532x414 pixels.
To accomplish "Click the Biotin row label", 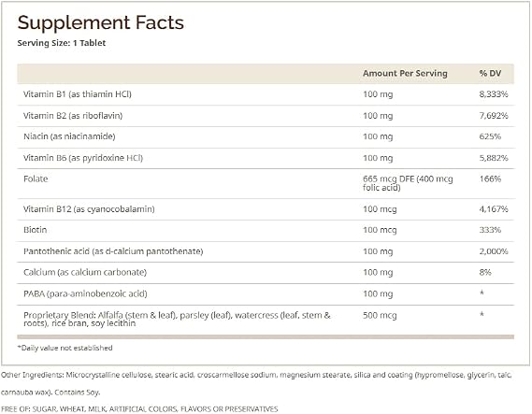I will click(x=36, y=230).
